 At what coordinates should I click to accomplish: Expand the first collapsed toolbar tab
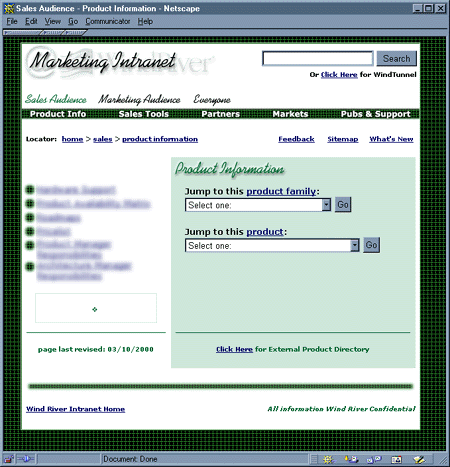(x=22, y=33)
